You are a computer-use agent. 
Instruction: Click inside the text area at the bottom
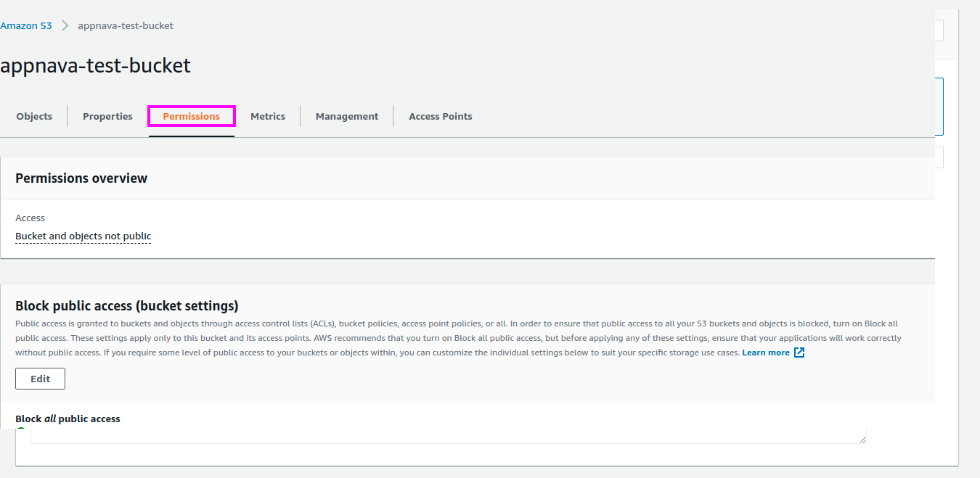click(449, 435)
